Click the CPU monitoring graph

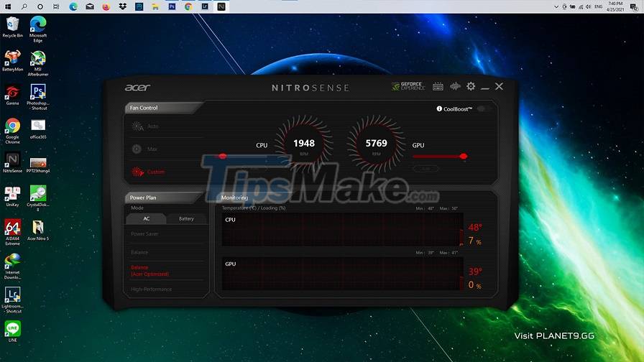pyautogui.click(x=343, y=229)
